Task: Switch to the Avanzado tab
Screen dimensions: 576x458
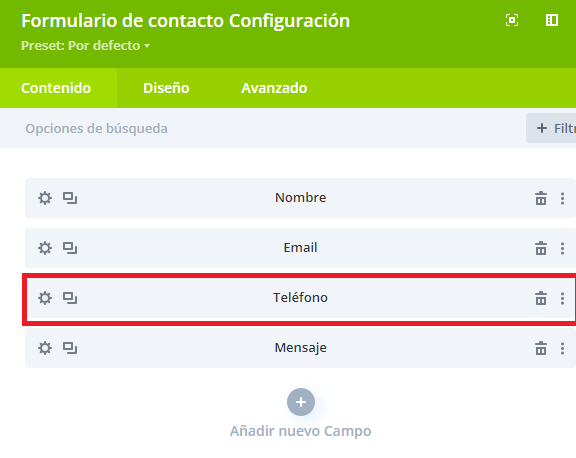Action: pyautogui.click(x=274, y=88)
